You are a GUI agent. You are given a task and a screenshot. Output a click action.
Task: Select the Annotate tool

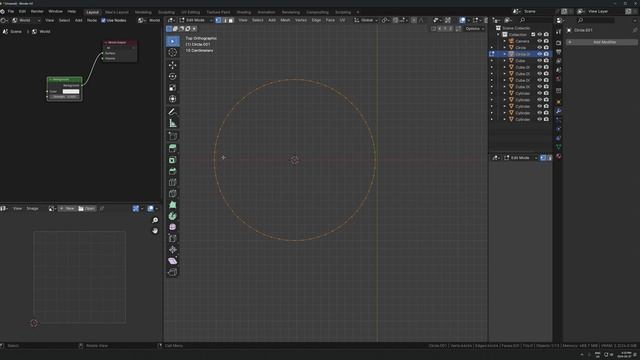tap(173, 112)
